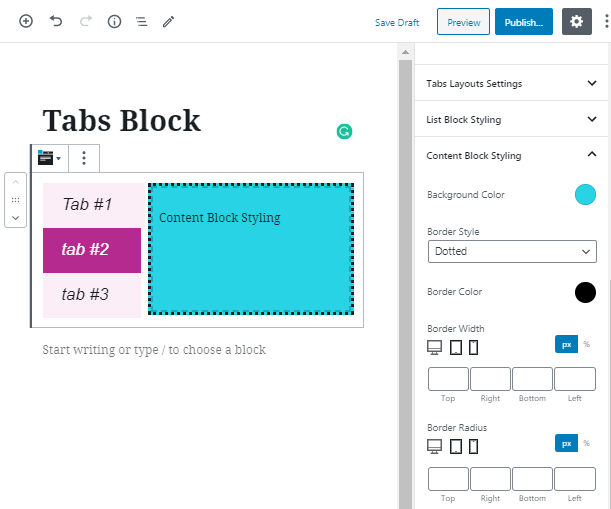
Task: Open the block's more options menu
Action: tap(84, 158)
